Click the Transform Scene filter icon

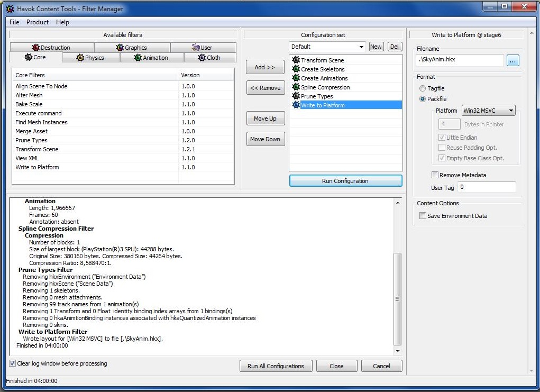[296, 60]
